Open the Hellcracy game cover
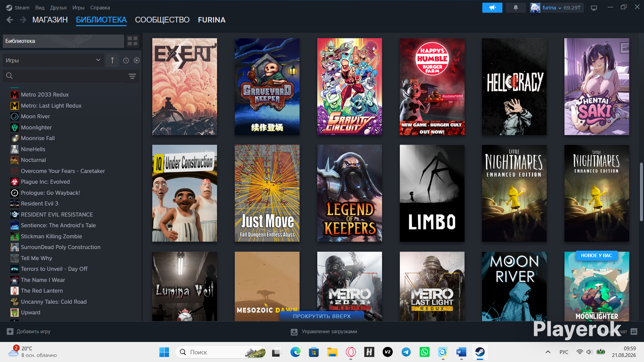The width and height of the screenshot is (644, 362). point(514,87)
